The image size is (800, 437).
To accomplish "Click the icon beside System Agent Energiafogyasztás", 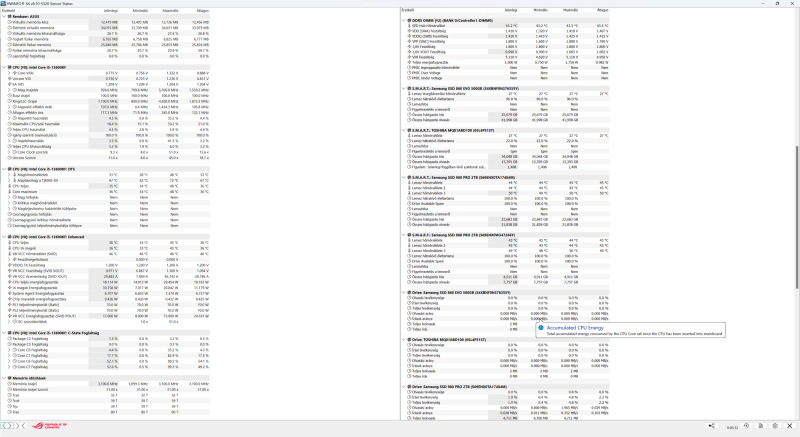I will 10,293.
